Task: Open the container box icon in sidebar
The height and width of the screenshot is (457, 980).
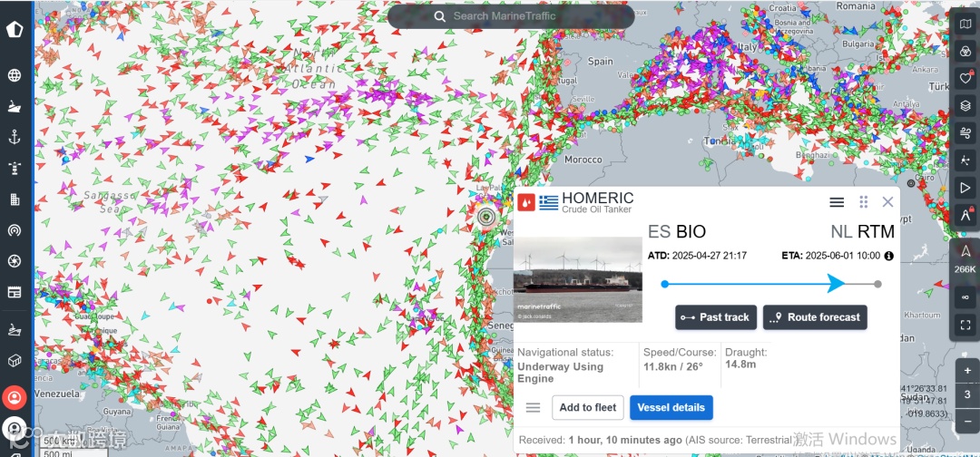Action: 14,361
